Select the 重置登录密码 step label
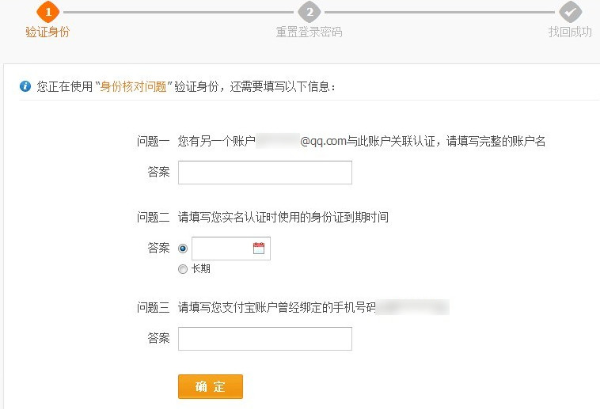Image resolution: width=600 pixels, height=409 pixels. (309, 32)
